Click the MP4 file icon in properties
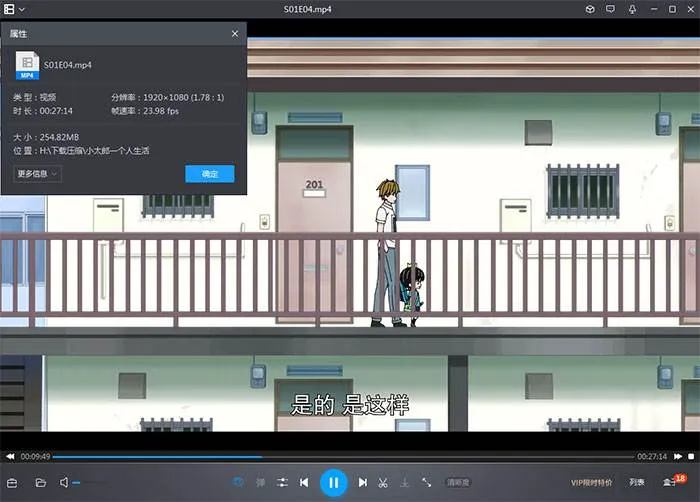This screenshot has width=700, height=502. 27,65
